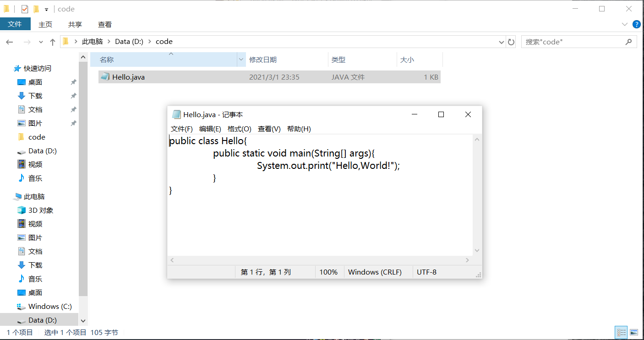This screenshot has width=644, height=340.
Task: Click the Hello.java file icon in Explorer
Action: (x=105, y=77)
